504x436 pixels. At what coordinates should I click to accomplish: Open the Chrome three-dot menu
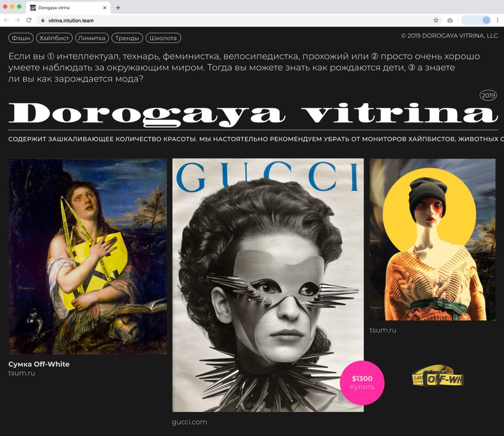click(498, 20)
